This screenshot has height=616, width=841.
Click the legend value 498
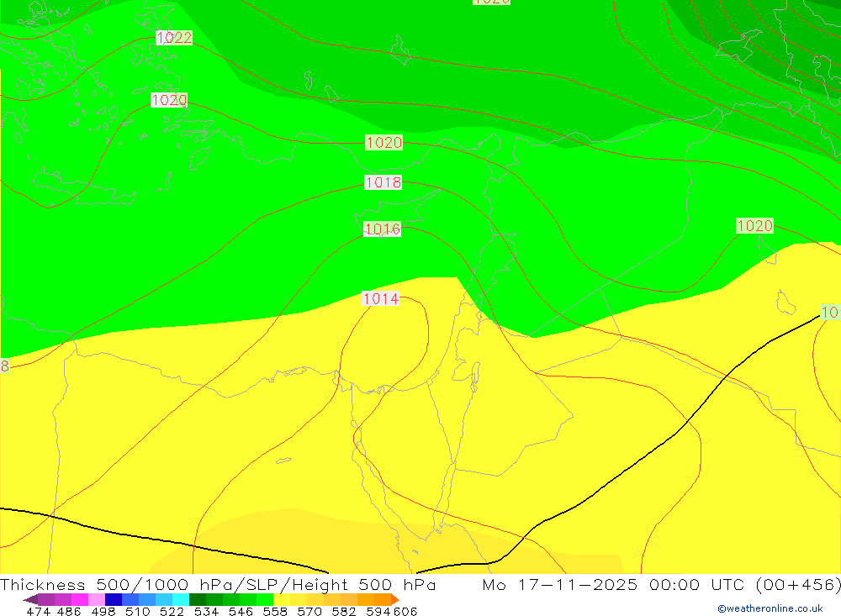[x=103, y=612]
